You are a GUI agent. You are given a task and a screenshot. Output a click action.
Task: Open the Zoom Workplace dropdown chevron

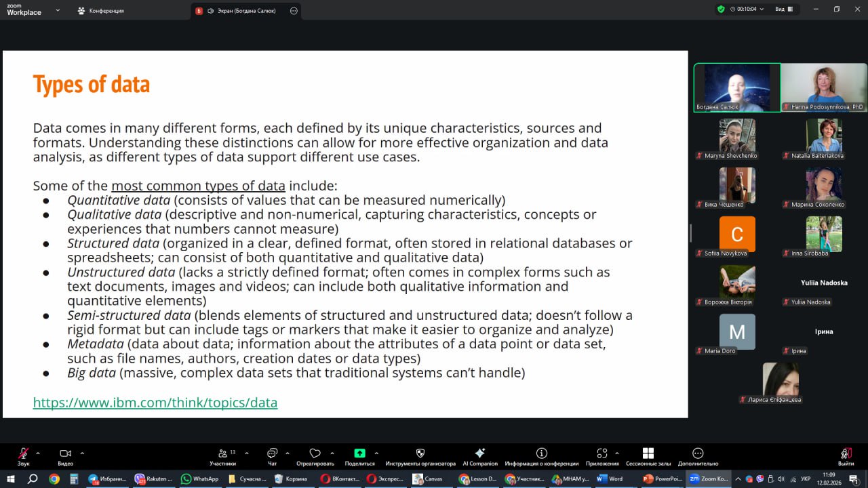pos(58,10)
